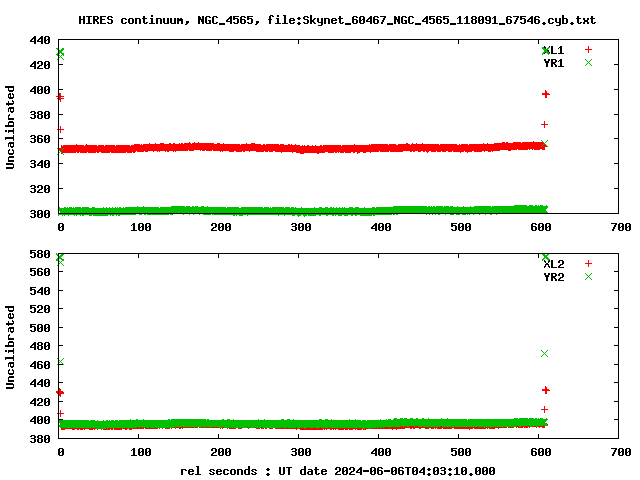Click the plot title mentioning NGC_4565 file
Viewport: 640px width, 480px height.
coord(337,20)
